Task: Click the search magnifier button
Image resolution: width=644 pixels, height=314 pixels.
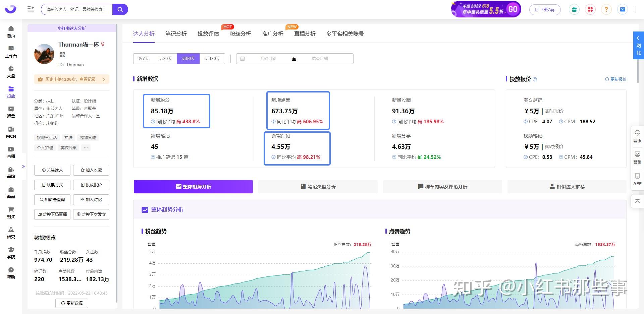Action: coord(120,9)
